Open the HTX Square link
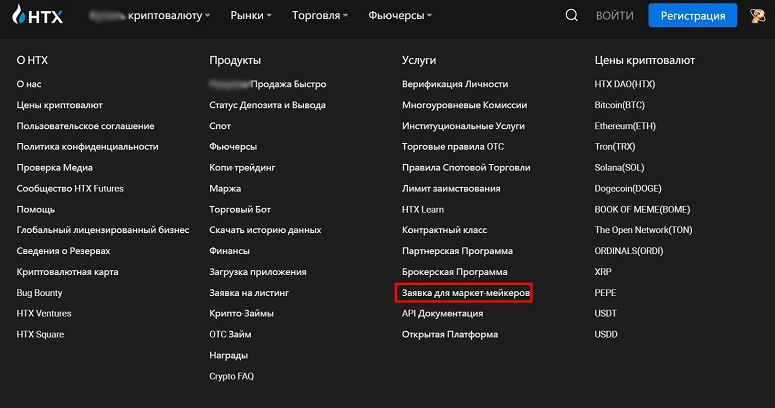This screenshot has height=408, width=775. 40,334
